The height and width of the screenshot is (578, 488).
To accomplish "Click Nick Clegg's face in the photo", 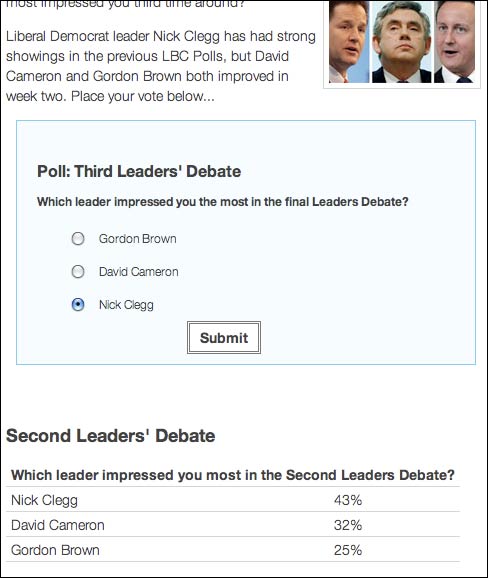I will coord(348,42).
